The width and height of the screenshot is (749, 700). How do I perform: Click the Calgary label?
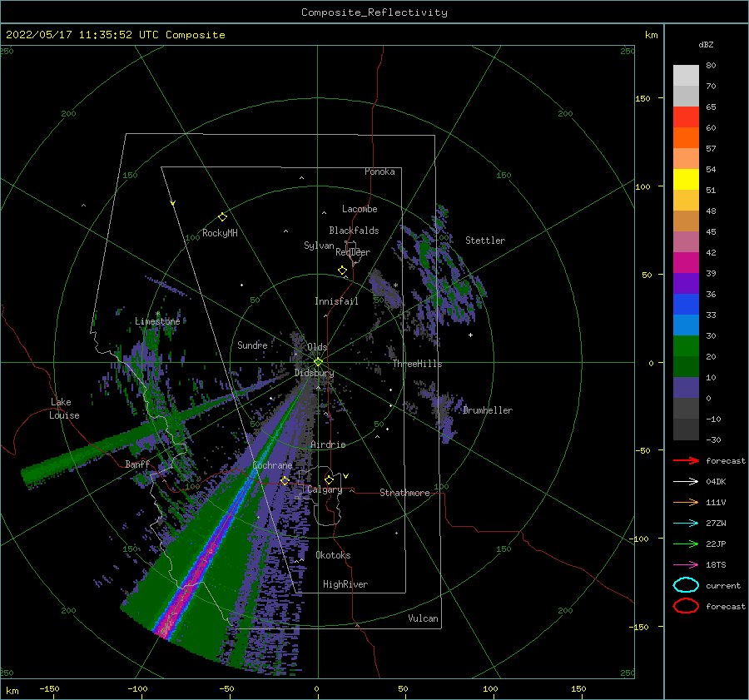coord(325,489)
